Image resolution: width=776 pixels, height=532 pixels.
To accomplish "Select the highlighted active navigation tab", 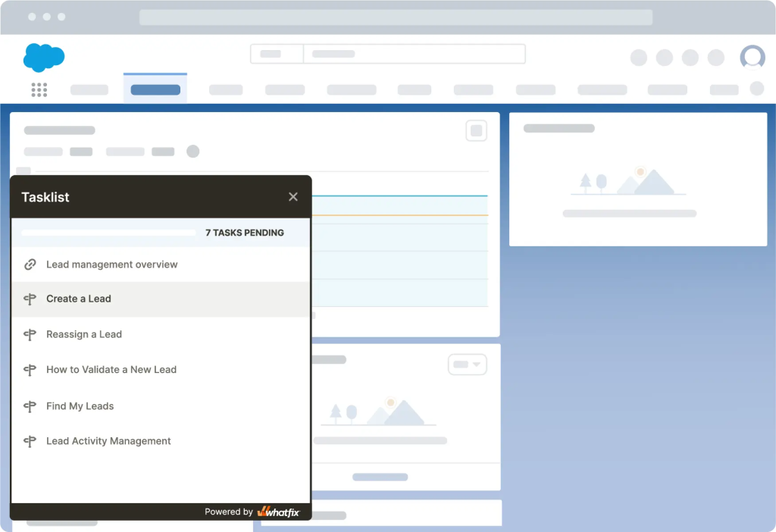I will point(155,89).
